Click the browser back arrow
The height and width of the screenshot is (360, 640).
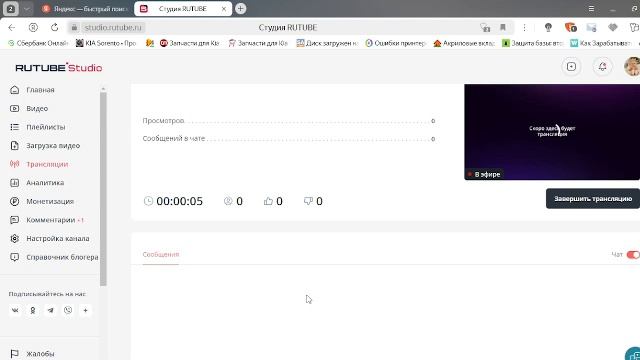[11, 27]
